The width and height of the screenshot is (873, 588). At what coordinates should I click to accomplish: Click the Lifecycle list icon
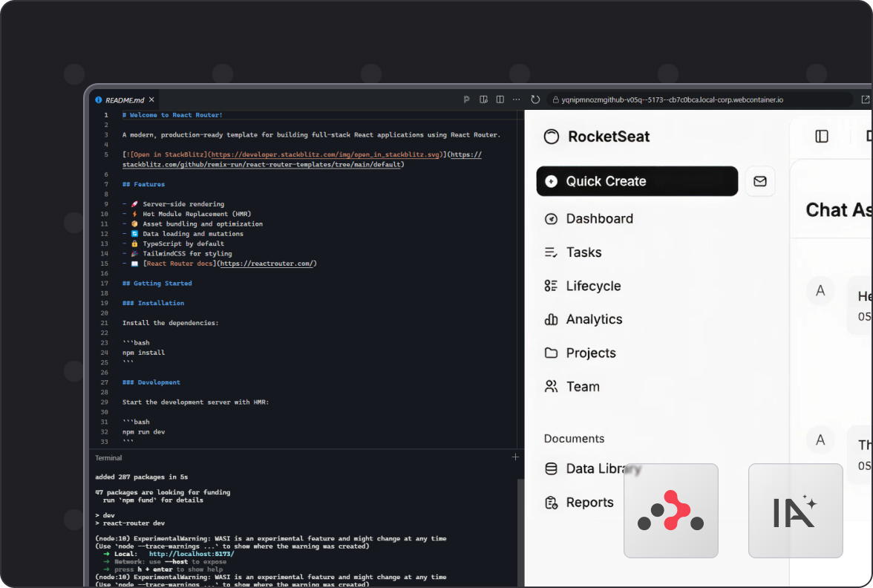coord(551,286)
